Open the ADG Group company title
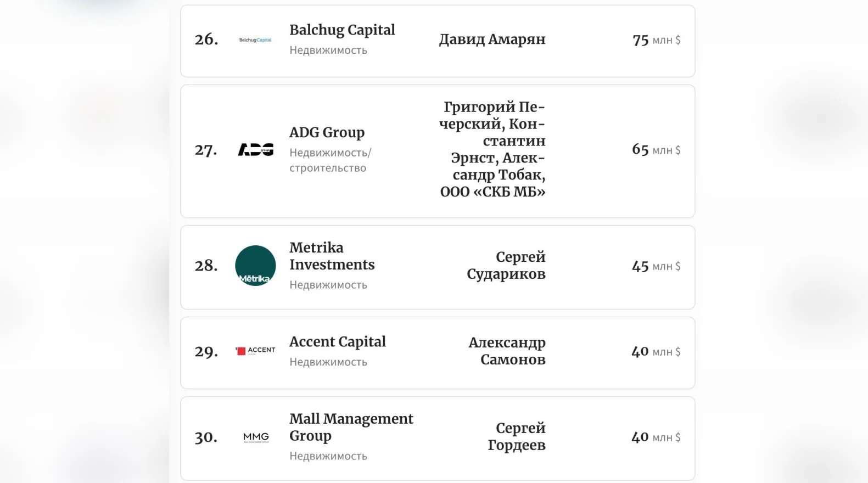This screenshot has height=483, width=868. click(327, 133)
